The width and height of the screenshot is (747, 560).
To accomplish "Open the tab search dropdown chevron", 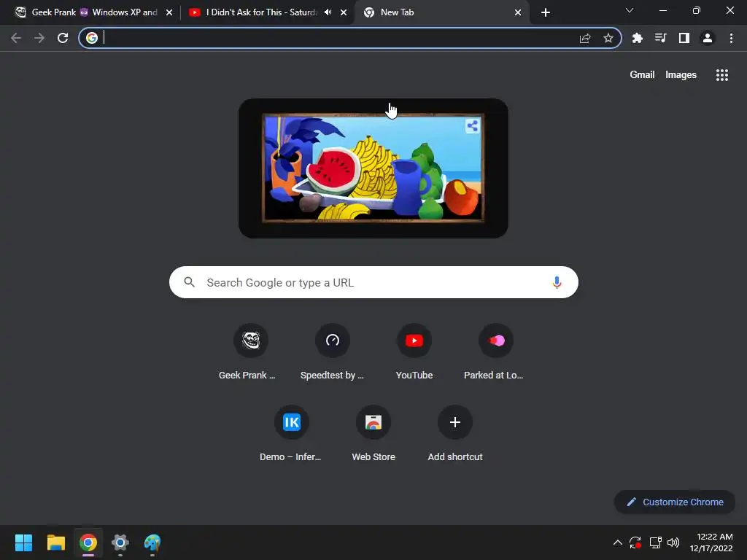I will coord(630,10).
